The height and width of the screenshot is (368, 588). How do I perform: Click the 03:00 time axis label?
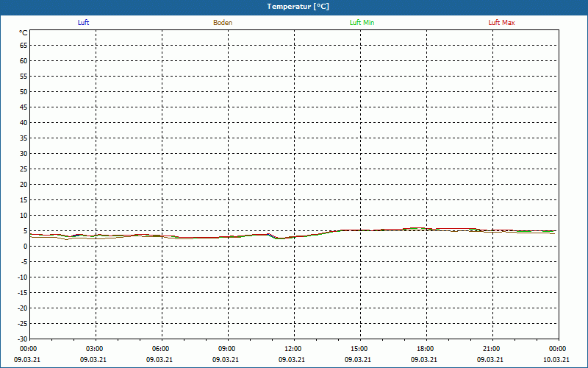pos(94,349)
